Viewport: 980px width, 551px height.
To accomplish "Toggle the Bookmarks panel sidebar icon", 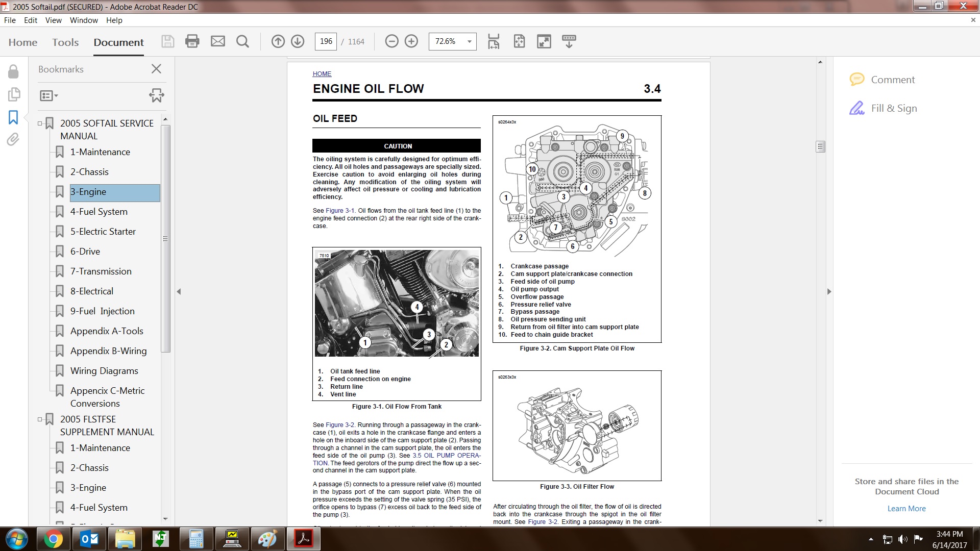I will [13, 117].
